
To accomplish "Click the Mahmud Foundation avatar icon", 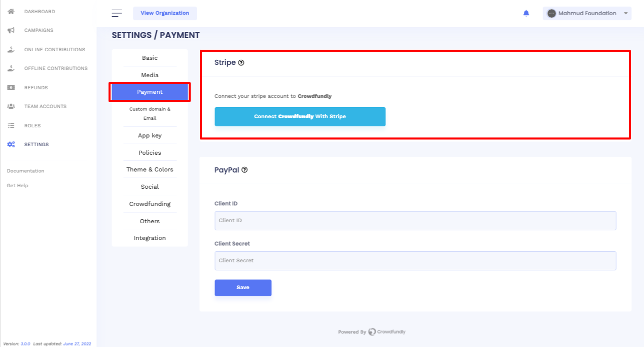I will (552, 13).
